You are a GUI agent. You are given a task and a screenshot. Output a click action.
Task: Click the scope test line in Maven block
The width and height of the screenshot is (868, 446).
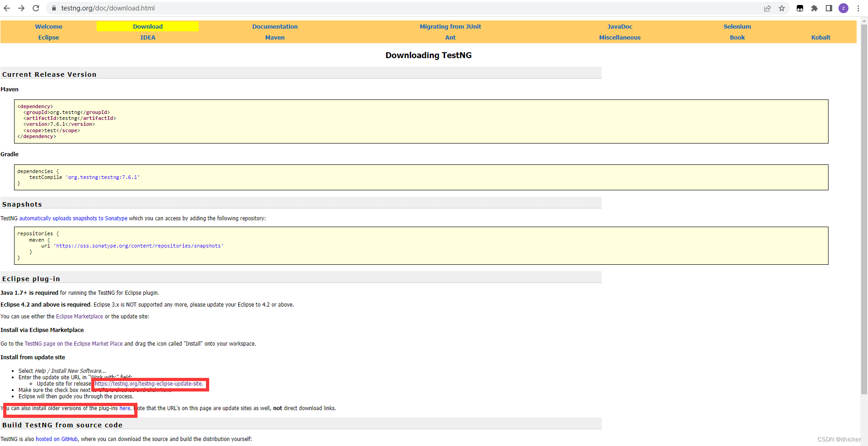[x=52, y=130]
